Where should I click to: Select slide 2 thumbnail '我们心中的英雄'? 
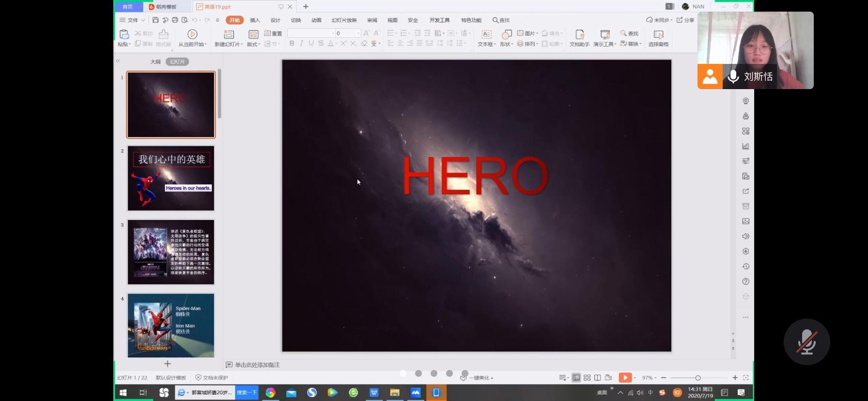coord(171,178)
